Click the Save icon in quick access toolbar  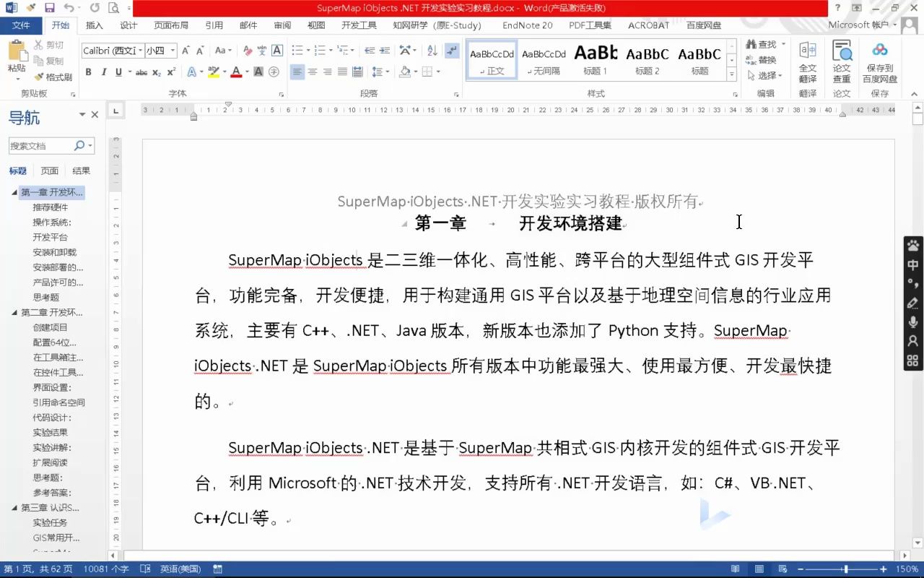[50, 8]
